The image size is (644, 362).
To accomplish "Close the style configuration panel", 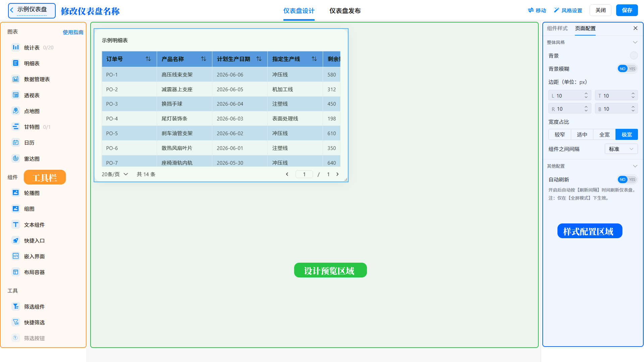I will [635, 28].
